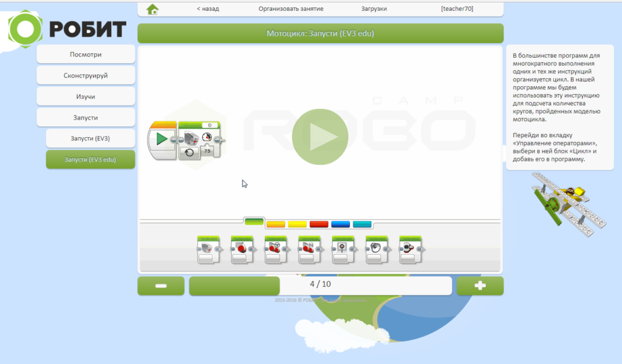Click the title bar Мотоцикл: Запусти (EV3 edu)
622x364 pixels.
[x=321, y=33]
